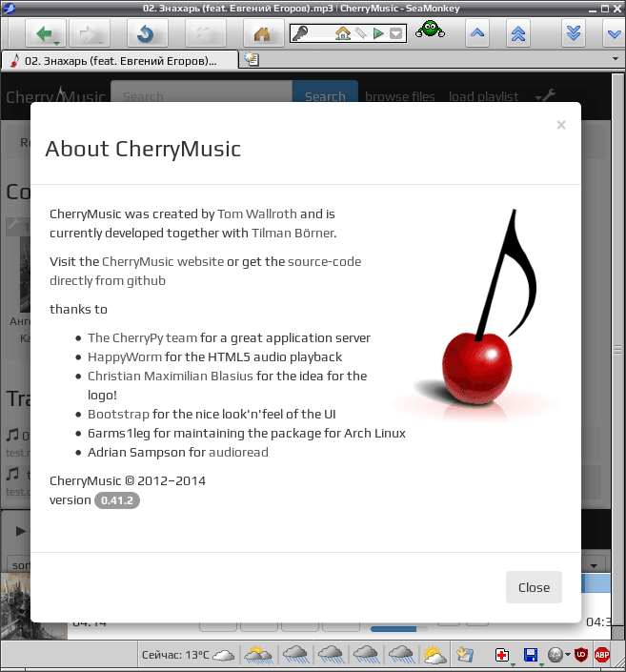The width and height of the screenshot is (626, 672).
Task: Click the double blue down chevron button
Action: 574,33
